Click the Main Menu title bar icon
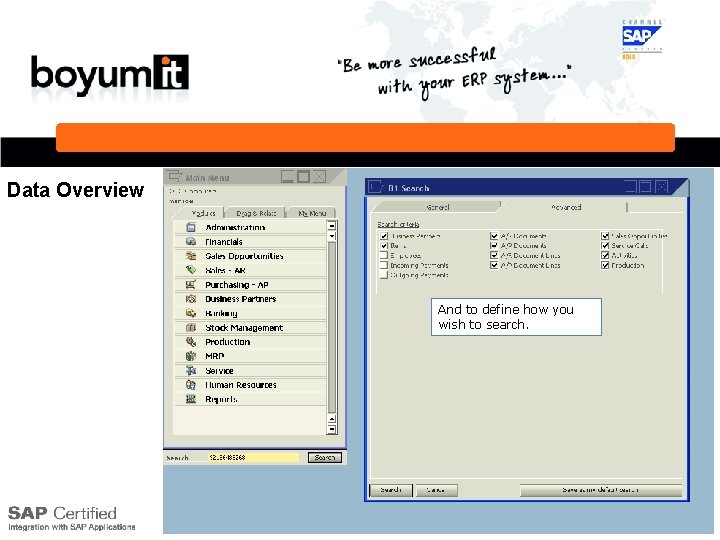 pos(174,176)
